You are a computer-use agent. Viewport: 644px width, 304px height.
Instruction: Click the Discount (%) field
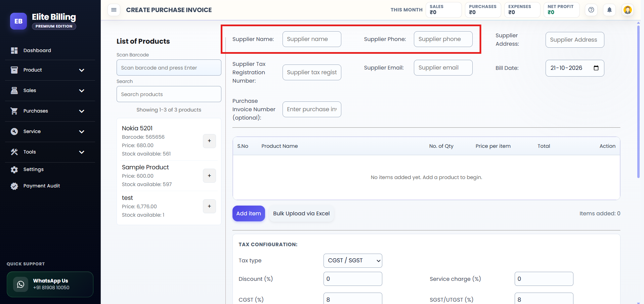coord(353,279)
